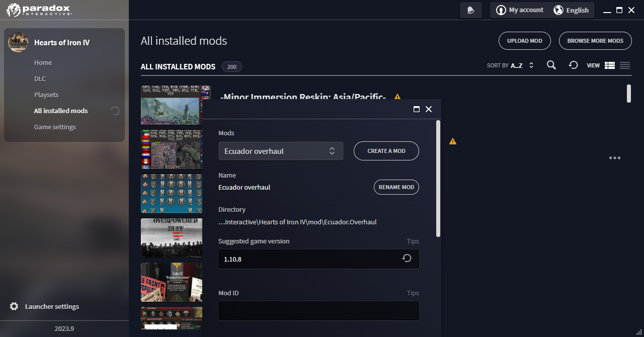Open the Regional Government mod thumbnail

(x=172, y=282)
